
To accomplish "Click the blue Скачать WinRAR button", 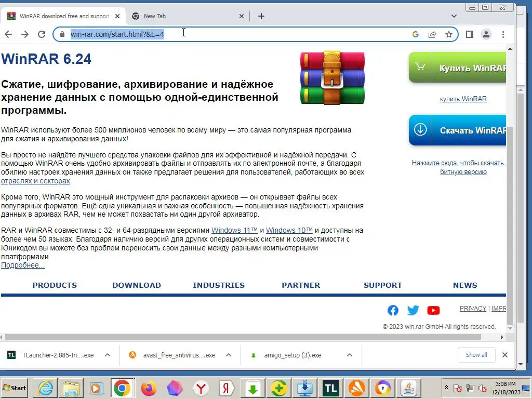I will coord(457,130).
